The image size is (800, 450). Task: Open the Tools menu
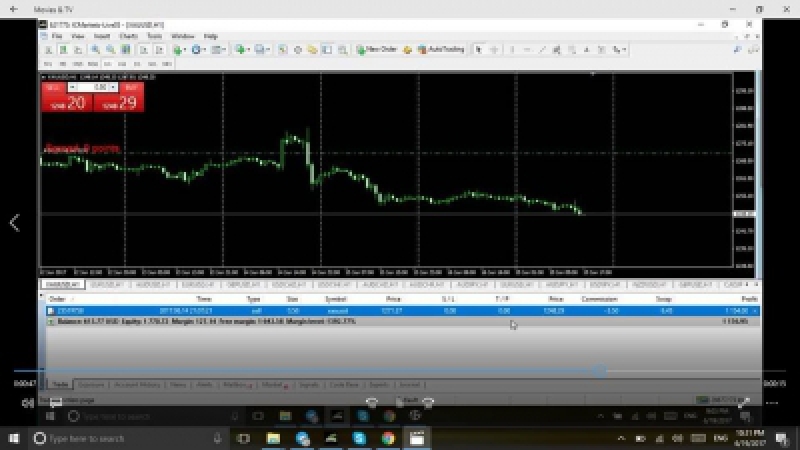pos(154,36)
